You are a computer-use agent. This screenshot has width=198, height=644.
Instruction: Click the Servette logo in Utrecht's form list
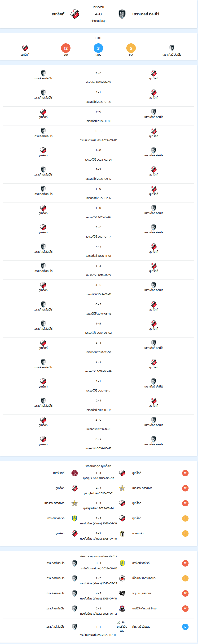click(75, 473)
